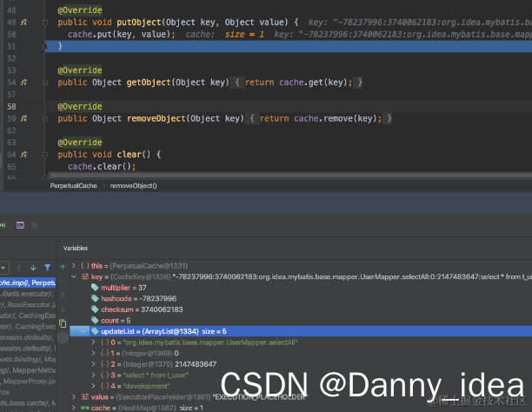Select the 'hashcode = -78237996' row
Image resolution: width=532 pixels, height=412 pixels.
pyautogui.click(x=301, y=299)
